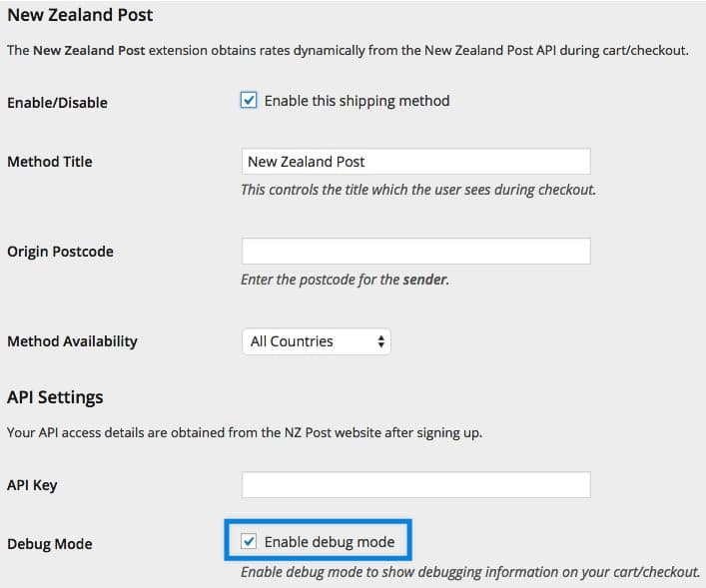Click the Enable/Disable row label

coord(57,102)
